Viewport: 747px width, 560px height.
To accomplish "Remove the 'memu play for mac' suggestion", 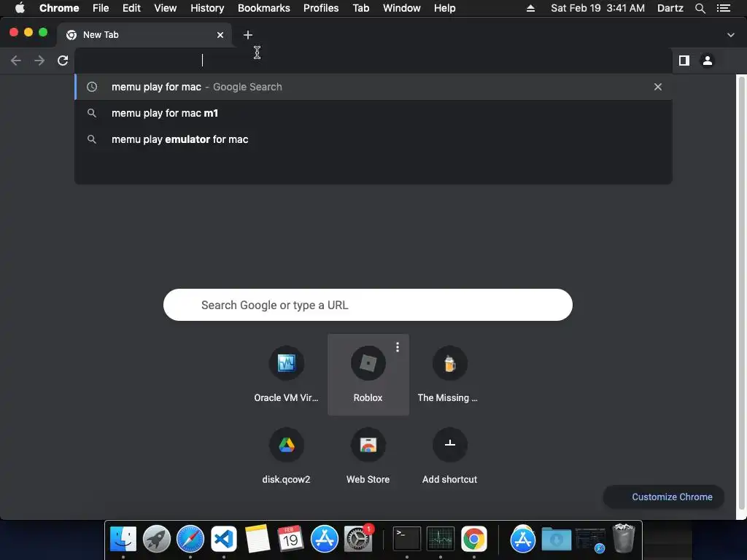I will tap(658, 87).
